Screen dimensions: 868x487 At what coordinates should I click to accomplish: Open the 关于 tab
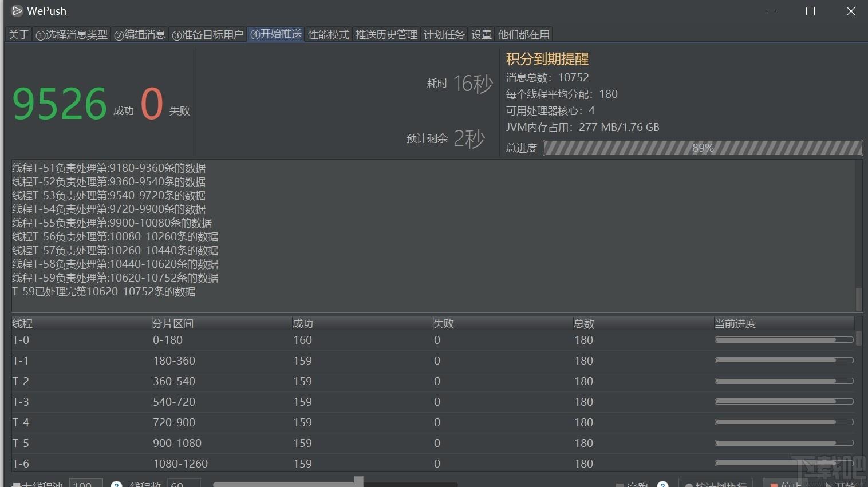(19, 35)
